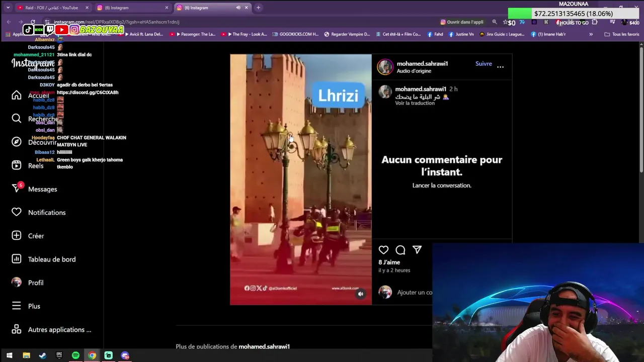
Task: Open the three-dot options menu on post
Action: [500, 66]
